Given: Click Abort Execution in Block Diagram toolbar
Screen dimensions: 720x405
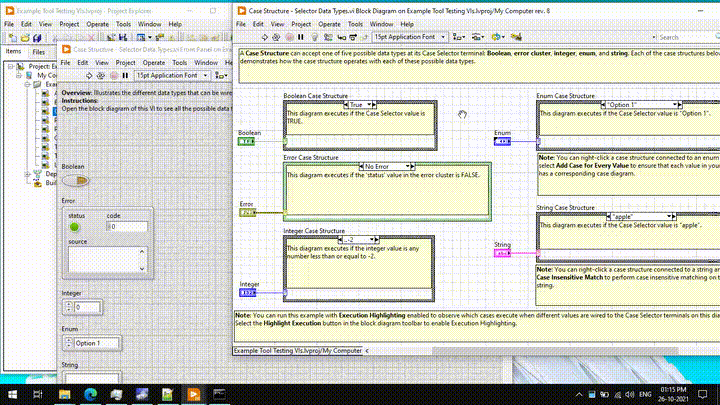Looking at the screenshot, I should click(289, 37).
